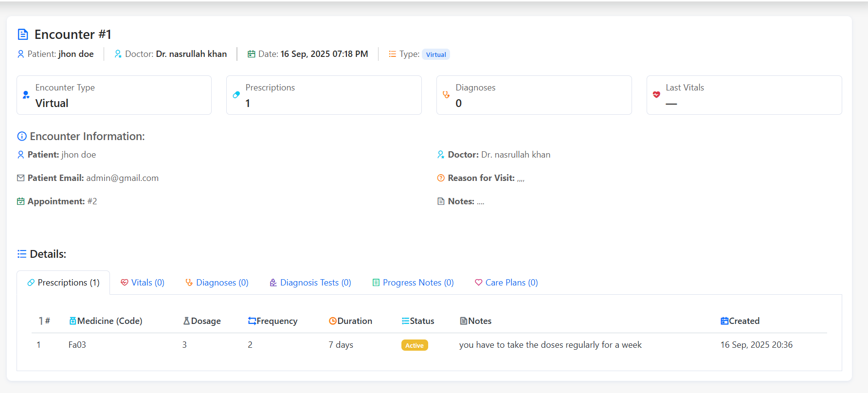This screenshot has height=393, width=868.
Task: Switch to the Vitals (0) tab
Action: (x=143, y=283)
